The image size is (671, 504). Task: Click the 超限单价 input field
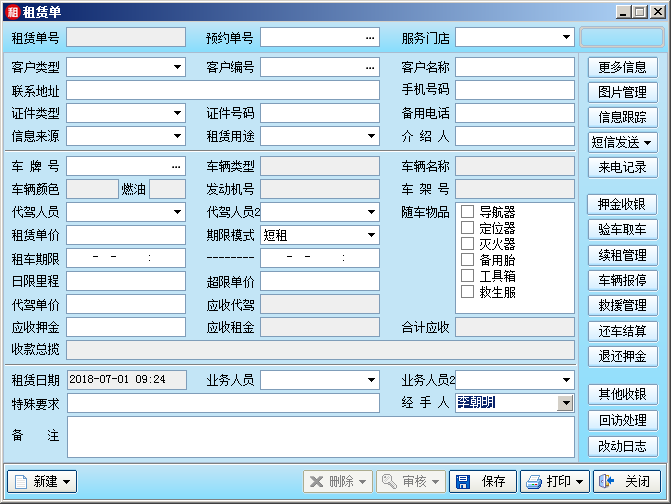pos(320,281)
